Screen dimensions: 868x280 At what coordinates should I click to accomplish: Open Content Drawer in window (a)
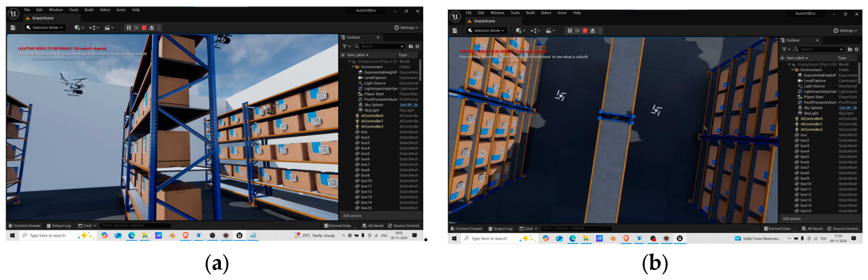point(25,226)
